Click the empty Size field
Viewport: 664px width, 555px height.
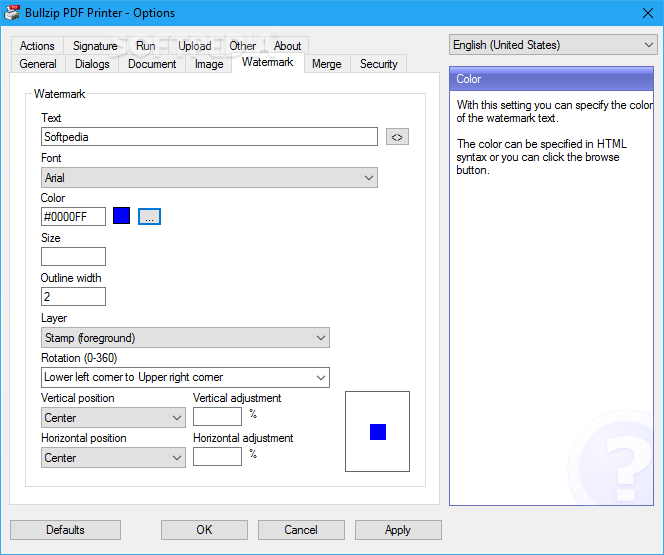click(x=73, y=257)
